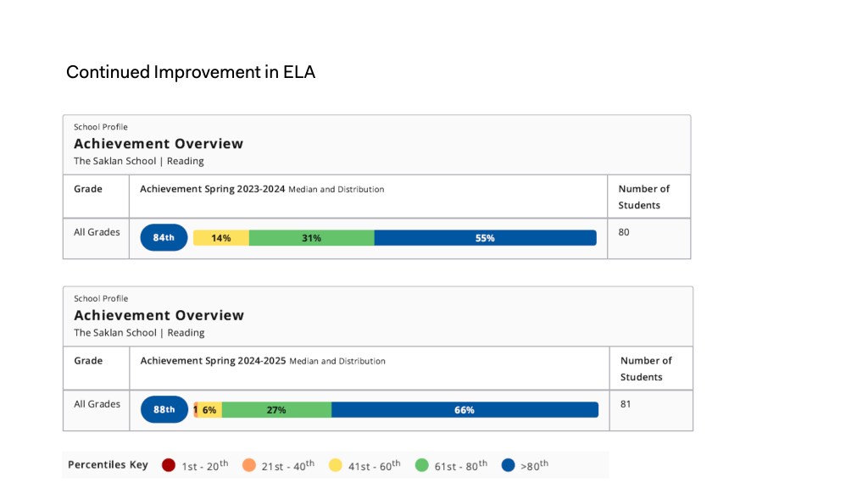Click the 84th median percentile badge
The image size is (868, 488).
(164, 238)
